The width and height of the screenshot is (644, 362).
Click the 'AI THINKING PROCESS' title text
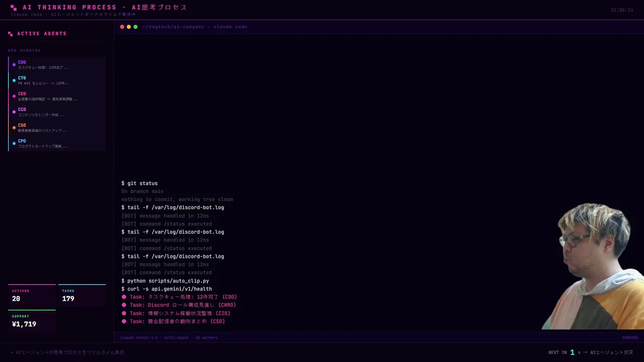click(69, 8)
